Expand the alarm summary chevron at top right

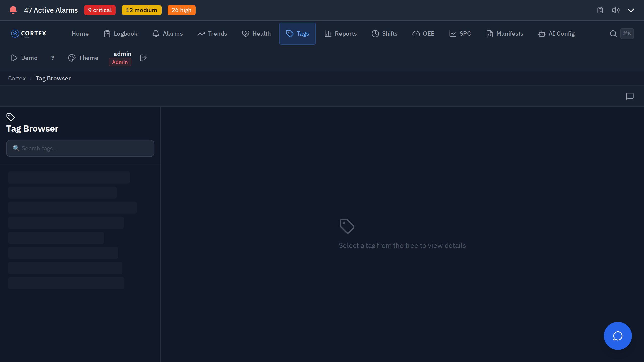click(631, 10)
